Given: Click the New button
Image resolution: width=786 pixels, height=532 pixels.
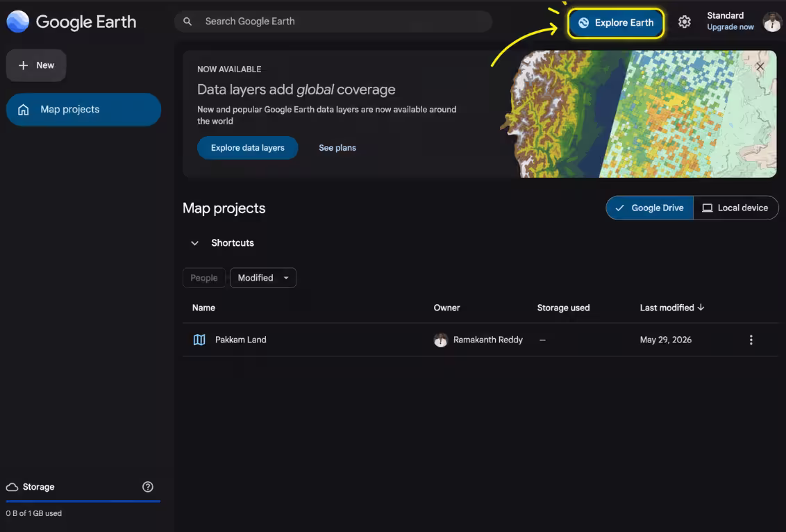Looking at the screenshot, I should click(36, 65).
